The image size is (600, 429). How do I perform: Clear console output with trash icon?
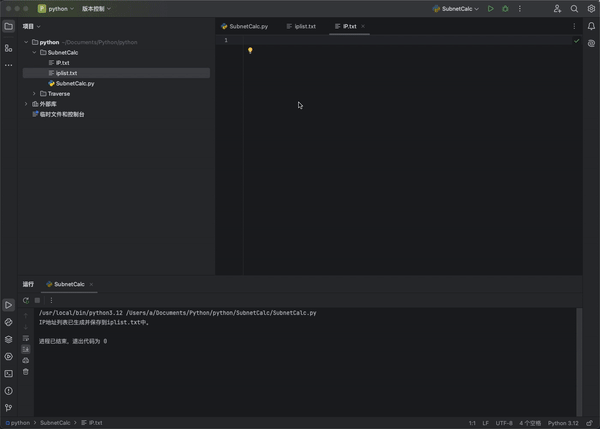[26, 372]
